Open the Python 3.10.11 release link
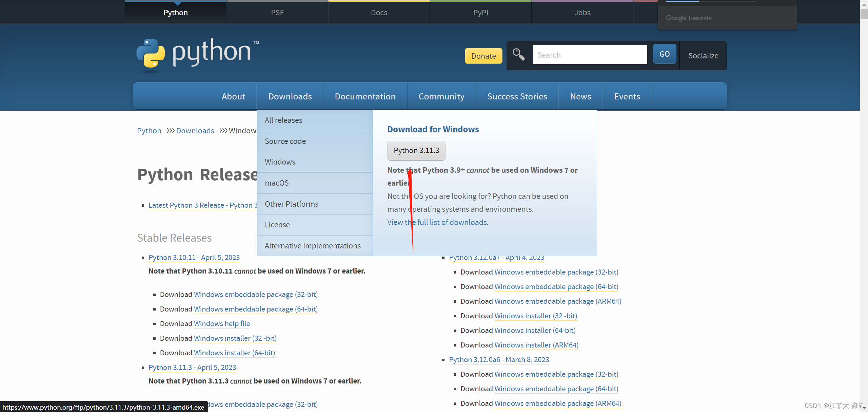 click(194, 258)
